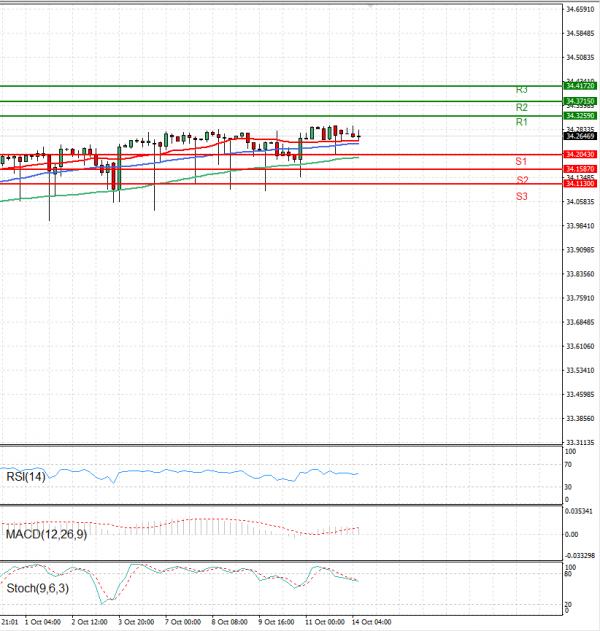Viewport: 600px width, 631px height.
Task: Click the 2 Oct 12:00 time label
Action: click(x=89, y=622)
